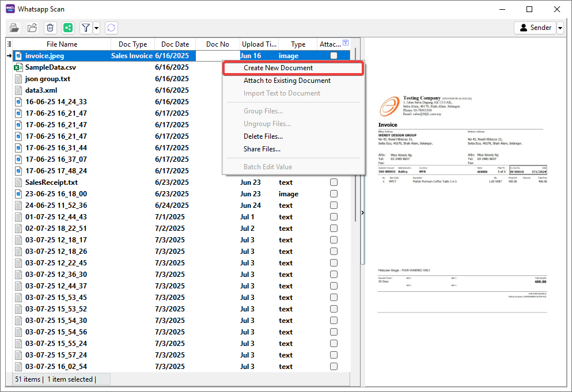Click the filter funnel toolbar icon
The height and width of the screenshot is (392, 572).
pos(85,28)
